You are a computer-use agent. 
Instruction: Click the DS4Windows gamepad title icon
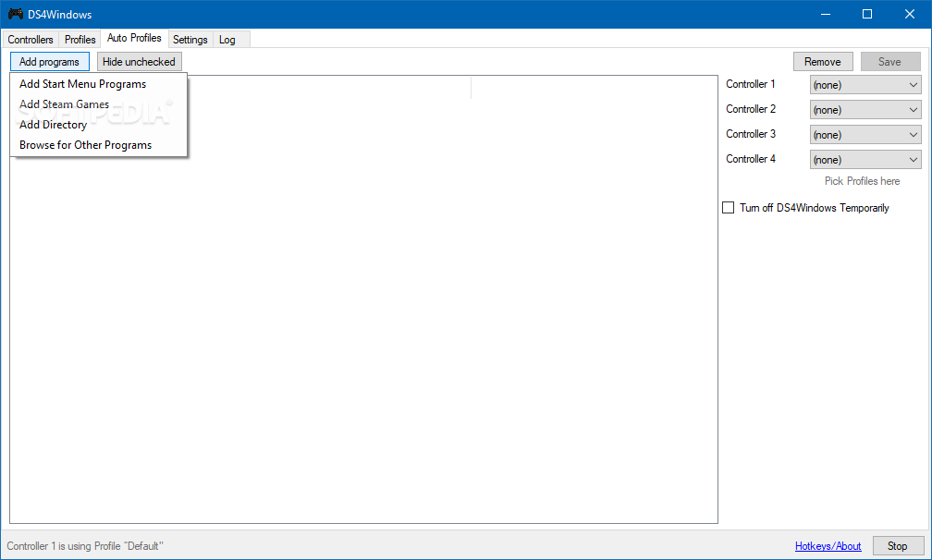pos(16,14)
